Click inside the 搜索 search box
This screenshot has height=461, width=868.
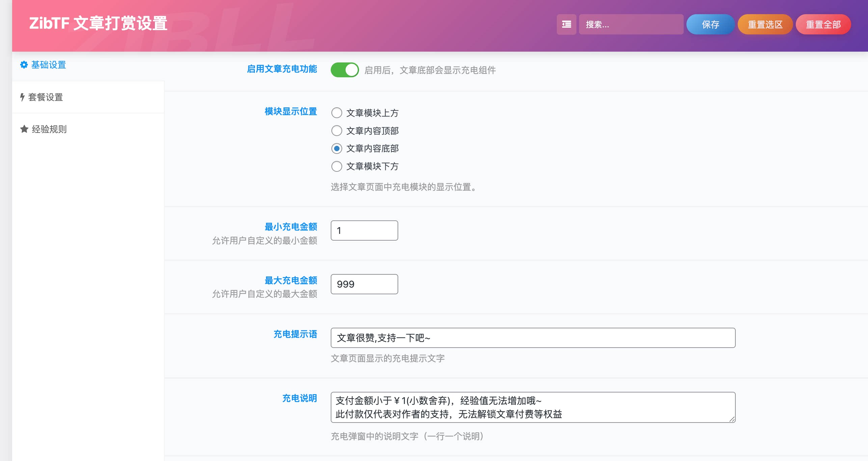click(631, 24)
